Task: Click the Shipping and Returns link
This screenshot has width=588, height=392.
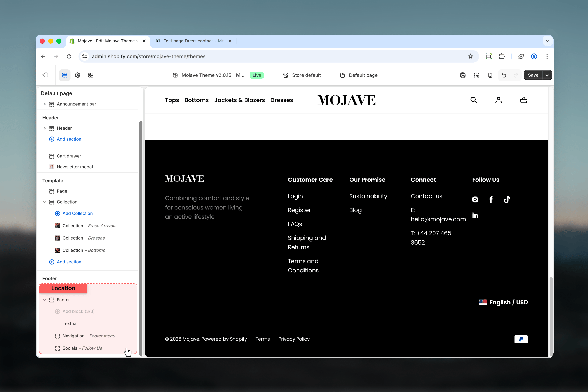Action: click(307, 242)
